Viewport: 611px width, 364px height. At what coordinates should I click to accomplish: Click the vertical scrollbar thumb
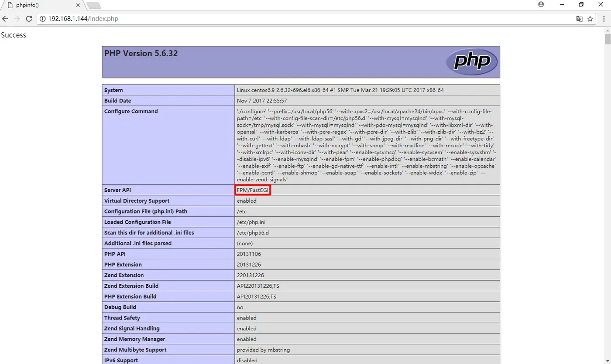coord(607,39)
